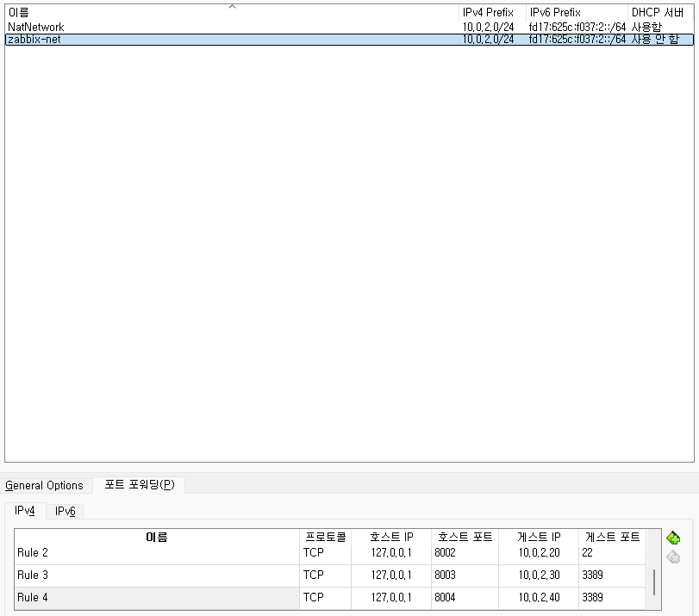Click the rules table 이름 column header
The height and width of the screenshot is (616, 699).
coord(157,537)
